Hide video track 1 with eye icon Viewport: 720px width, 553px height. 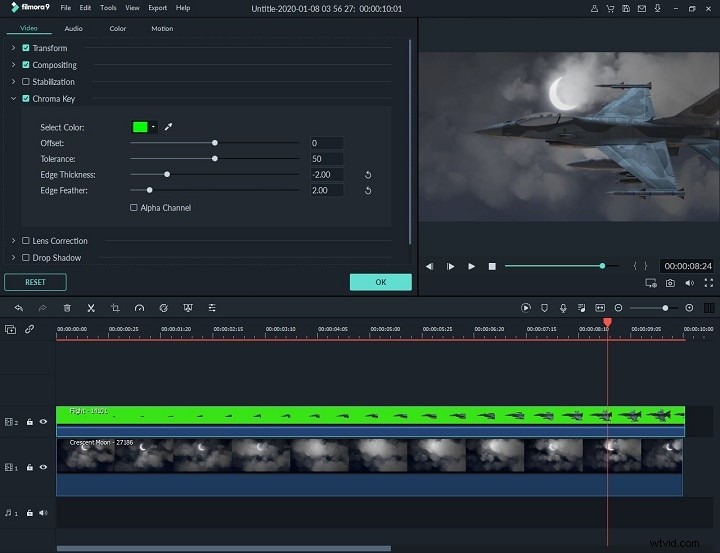43,467
